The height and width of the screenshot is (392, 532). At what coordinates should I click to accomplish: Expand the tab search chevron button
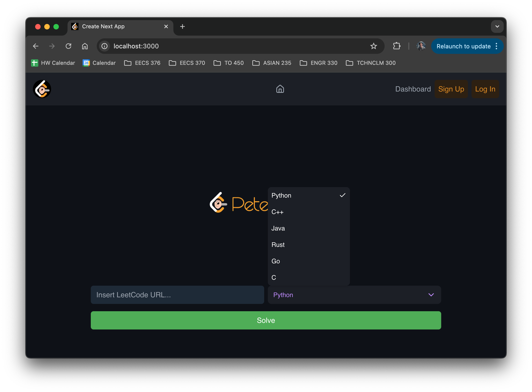[497, 26]
